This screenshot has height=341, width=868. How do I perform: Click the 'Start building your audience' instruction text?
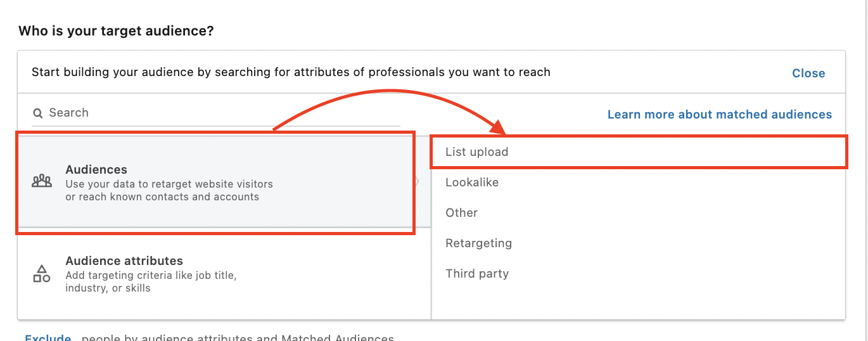pyautogui.click(x=291, y=72)
